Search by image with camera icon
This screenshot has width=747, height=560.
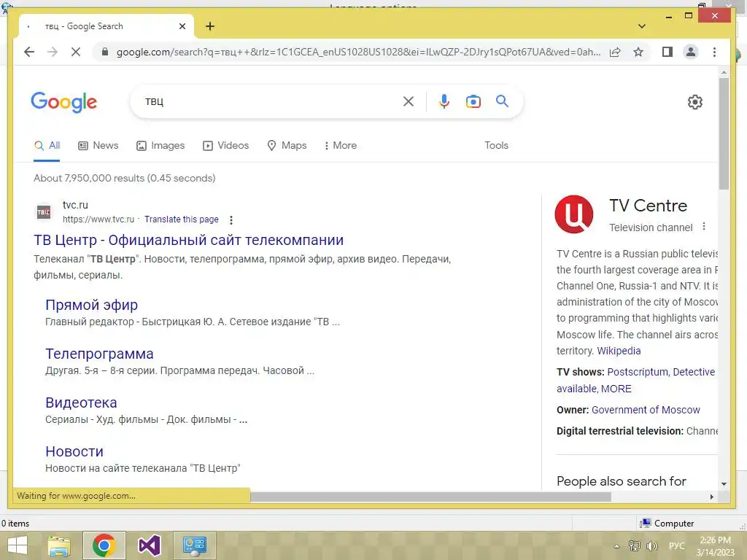[473, 101]
